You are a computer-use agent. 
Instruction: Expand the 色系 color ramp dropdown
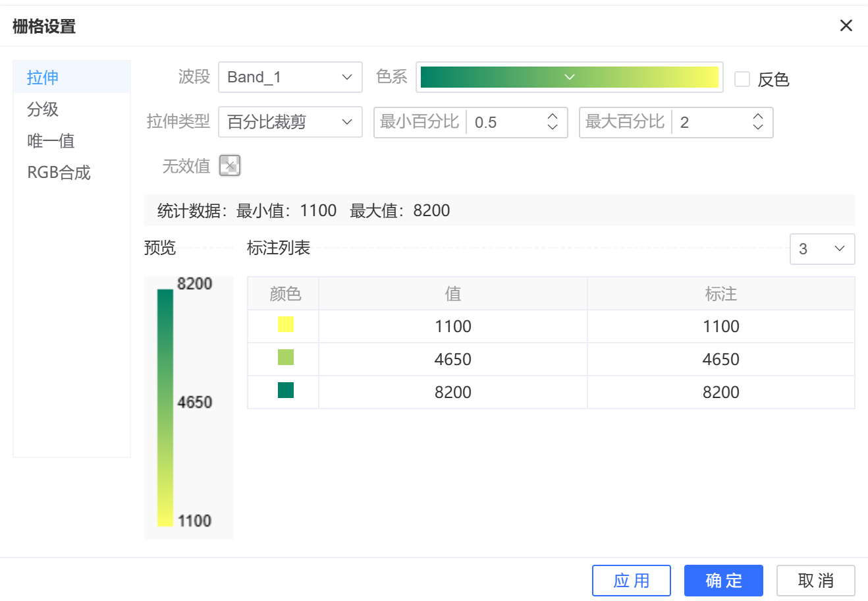click(x=570, y=77)
